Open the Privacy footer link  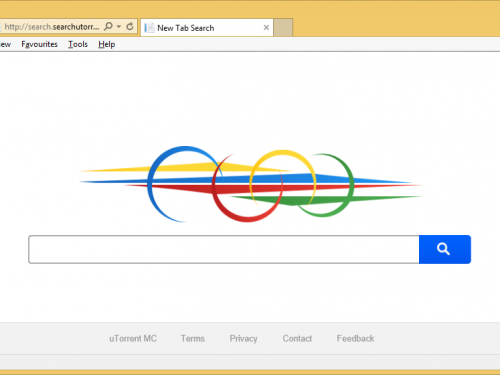point(243,339)
